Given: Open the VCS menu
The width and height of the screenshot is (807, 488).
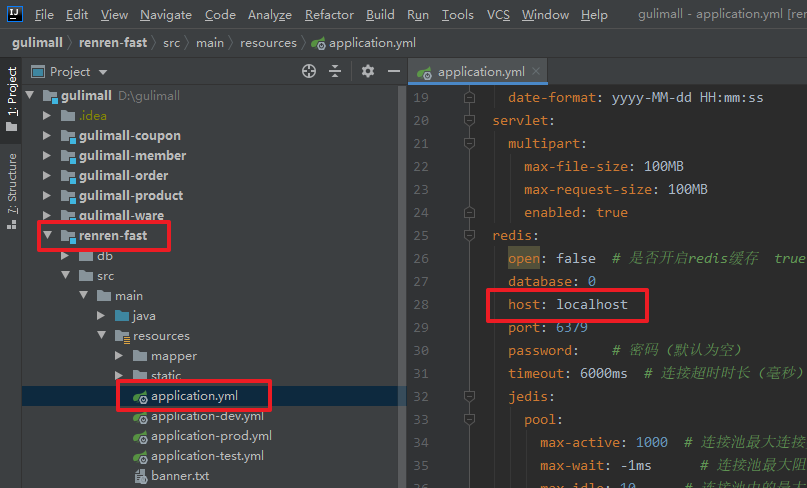Looking at the screenshot, I should 498,15.
